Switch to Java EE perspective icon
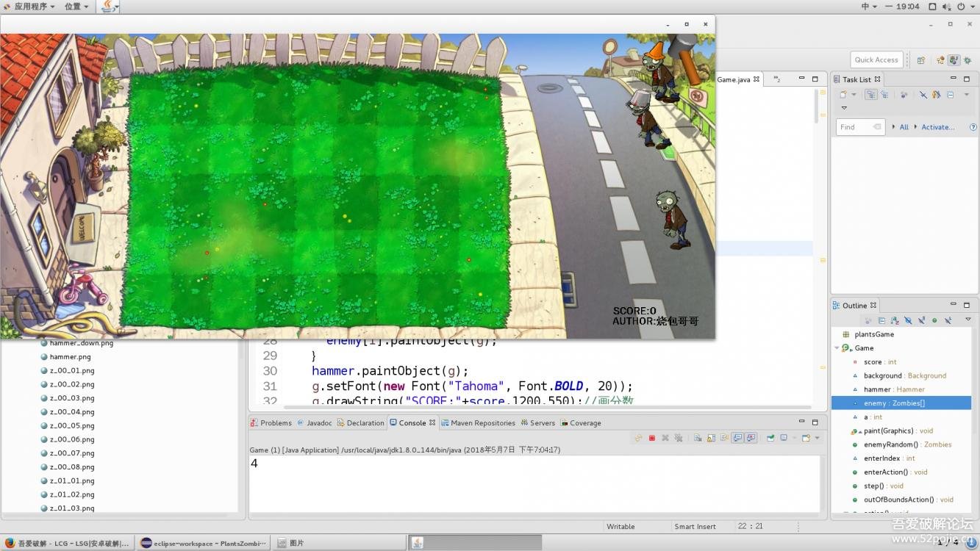 coord(940,60)
